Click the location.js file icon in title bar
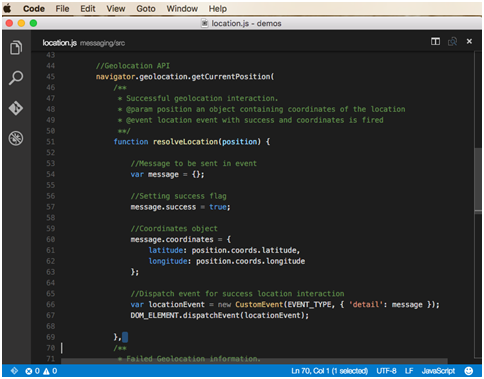484x379 pixels. (204, 23)
